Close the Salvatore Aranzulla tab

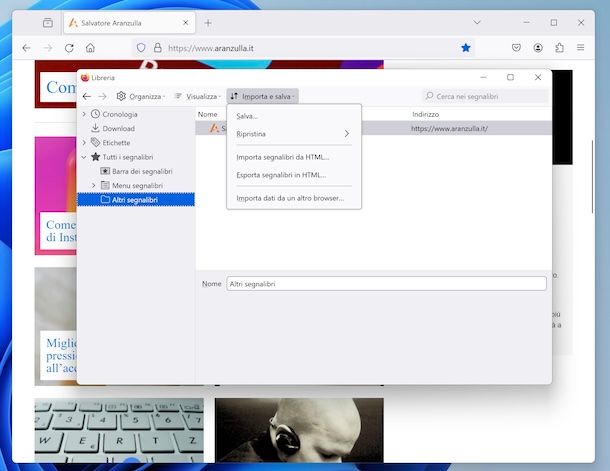pos(186,23)
